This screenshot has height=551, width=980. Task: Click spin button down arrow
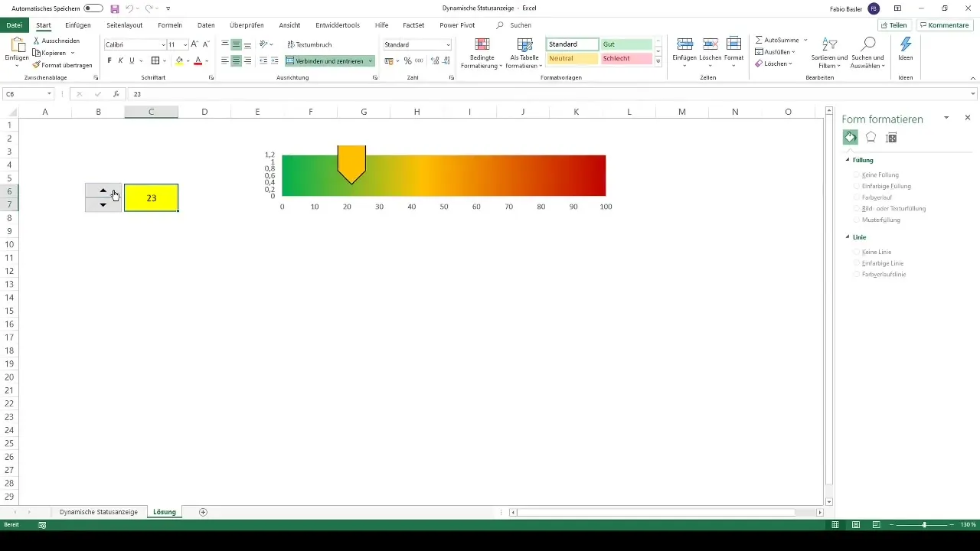tap(103, 205)
